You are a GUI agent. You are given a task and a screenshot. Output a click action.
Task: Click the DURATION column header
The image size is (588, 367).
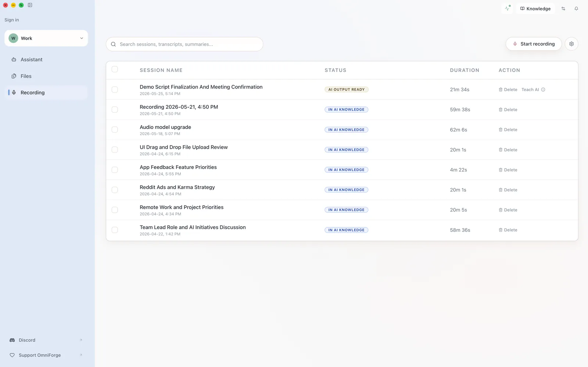(465, 70)
